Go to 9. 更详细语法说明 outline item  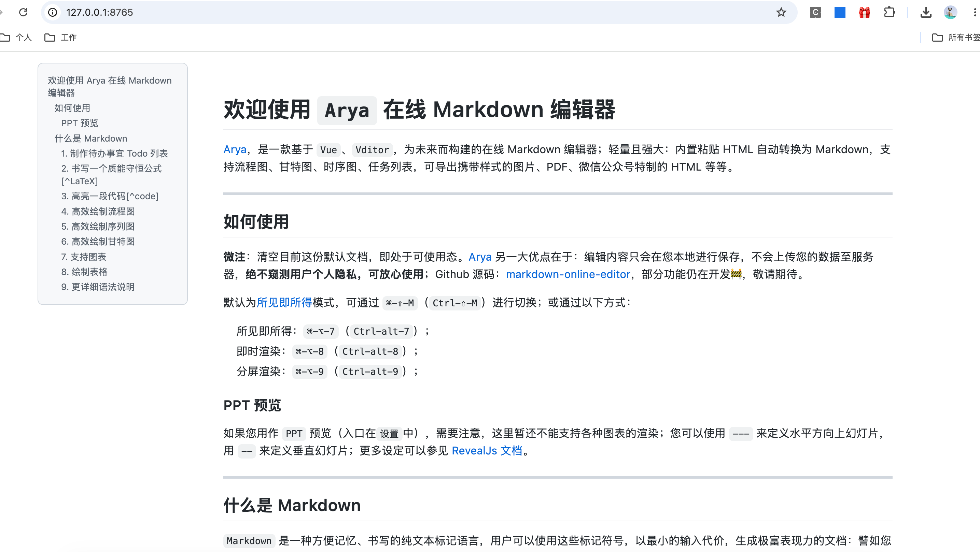coord(98,287)
